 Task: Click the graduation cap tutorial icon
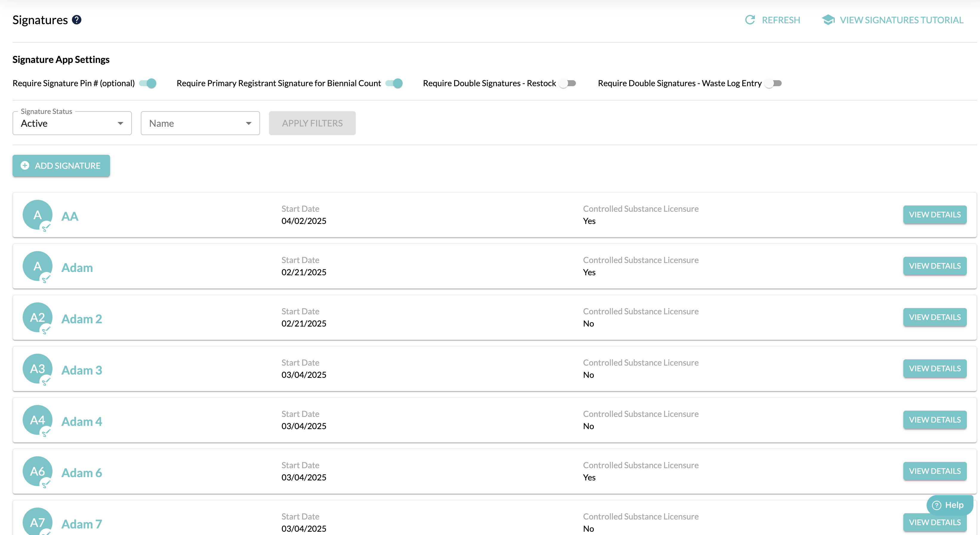coord(828,20)
